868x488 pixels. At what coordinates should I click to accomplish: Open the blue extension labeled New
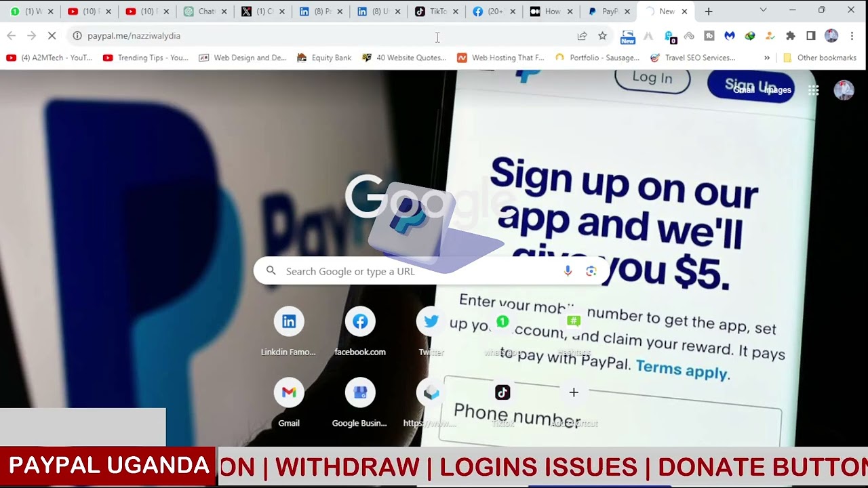click(628, 37)
